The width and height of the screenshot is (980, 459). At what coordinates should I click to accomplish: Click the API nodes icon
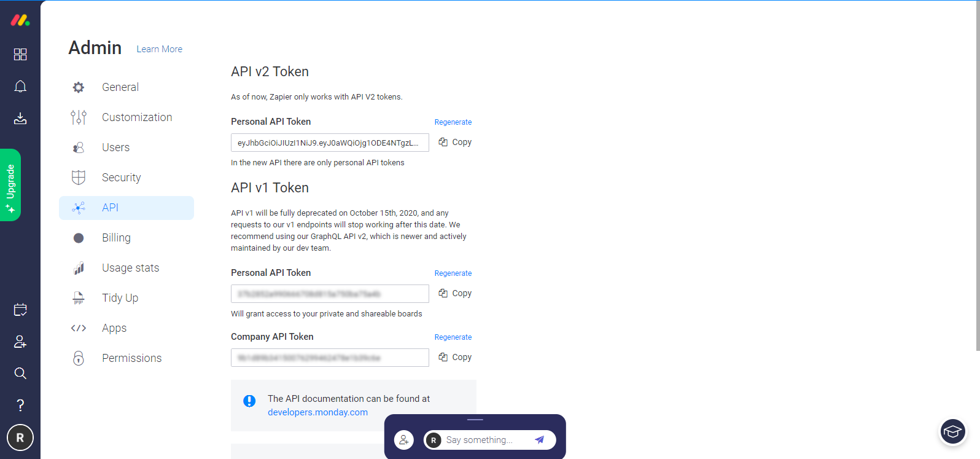click(79, 208)
